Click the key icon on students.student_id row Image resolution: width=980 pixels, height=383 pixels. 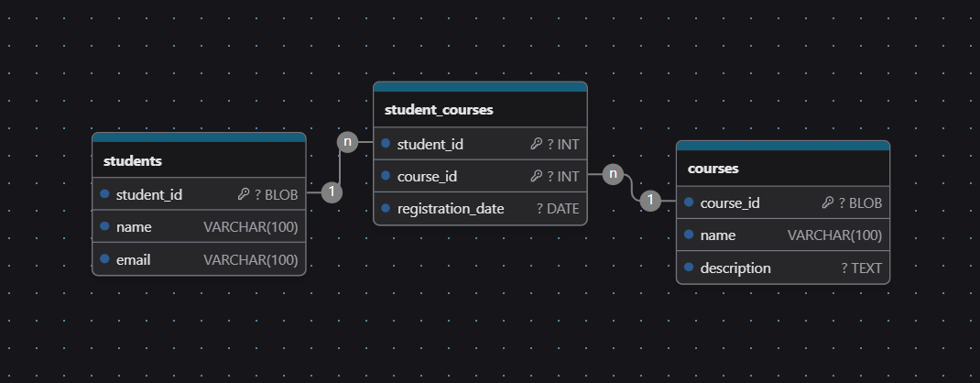tap(244, 194)
